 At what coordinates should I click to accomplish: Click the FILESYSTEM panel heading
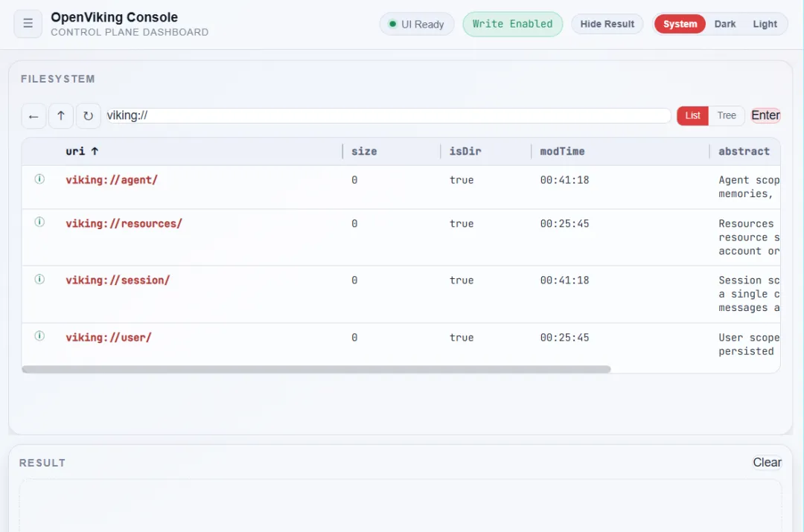[x=58, y=79]
